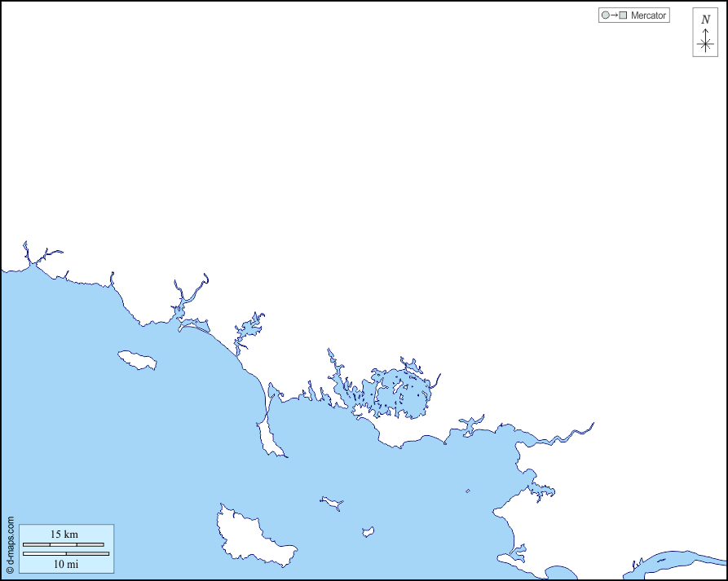Select the small island southeast of the middle island
This screenshot has width=728, height=581.
[x=368, y=532]
